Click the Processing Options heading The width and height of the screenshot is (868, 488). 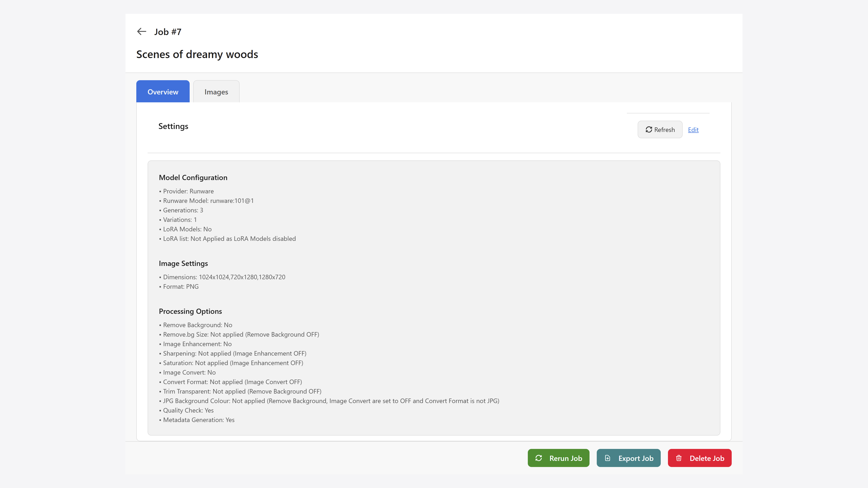pos(190,311)
